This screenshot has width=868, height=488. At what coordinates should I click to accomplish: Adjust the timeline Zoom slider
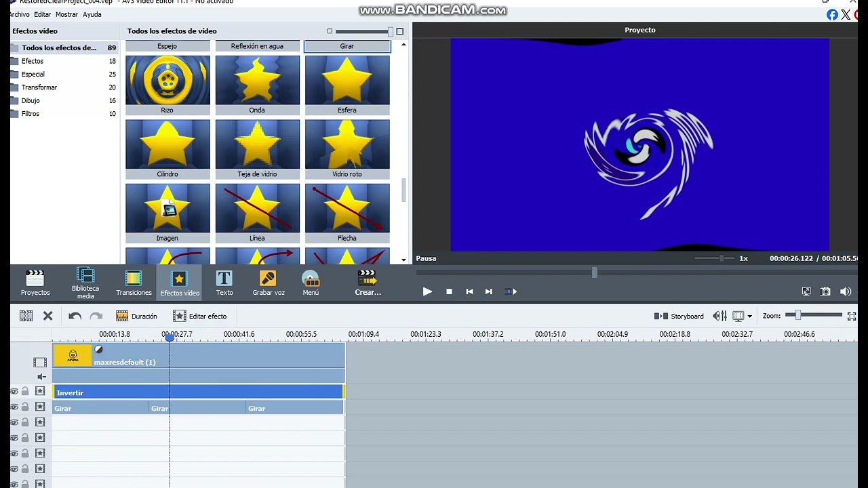point(814,315)
